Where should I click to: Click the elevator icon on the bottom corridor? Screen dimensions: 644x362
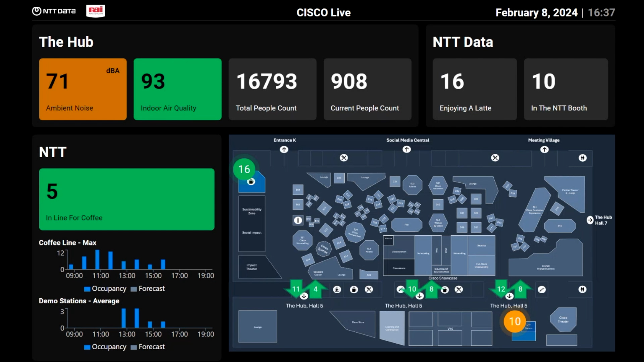(x=337, y=290)
